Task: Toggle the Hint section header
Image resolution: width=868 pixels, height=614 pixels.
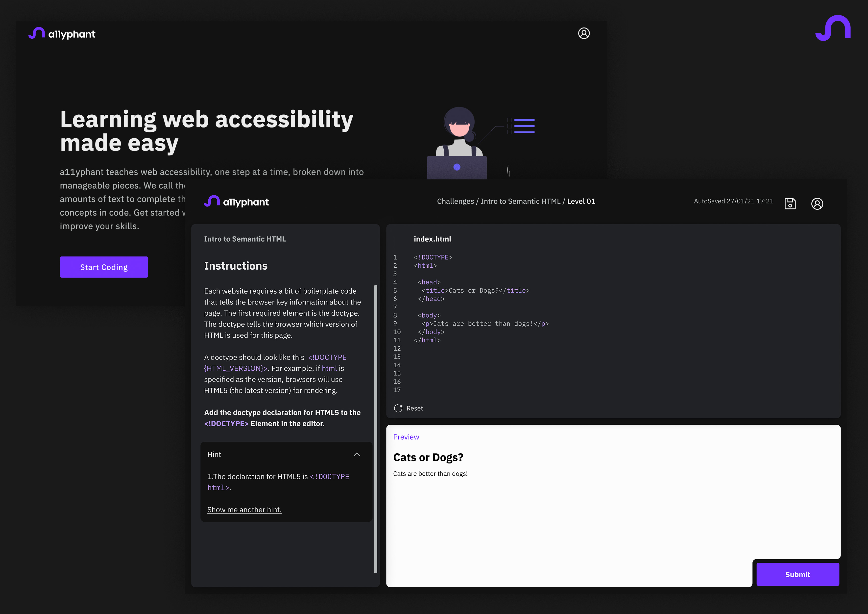Action: (214, 454)
